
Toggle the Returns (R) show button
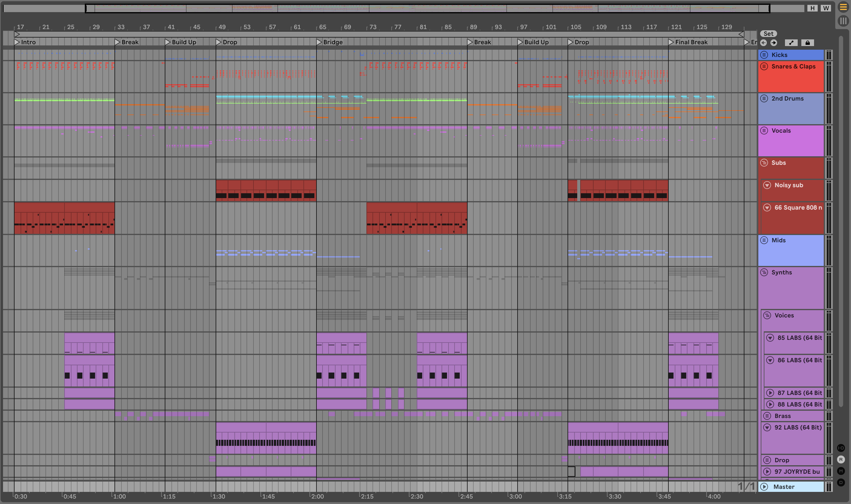841,459
